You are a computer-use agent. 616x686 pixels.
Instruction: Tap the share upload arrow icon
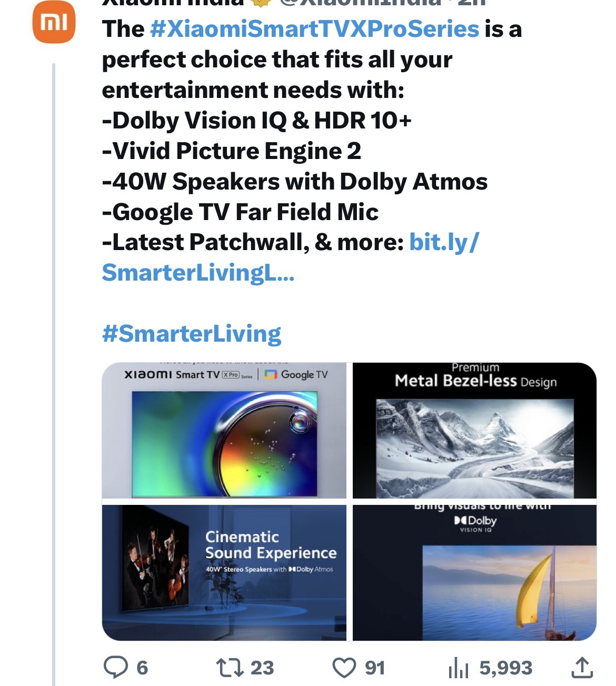(582, 668)
